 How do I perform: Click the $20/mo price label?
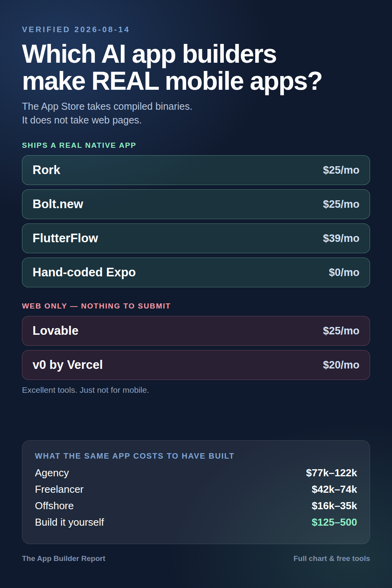tap(341, 365)
